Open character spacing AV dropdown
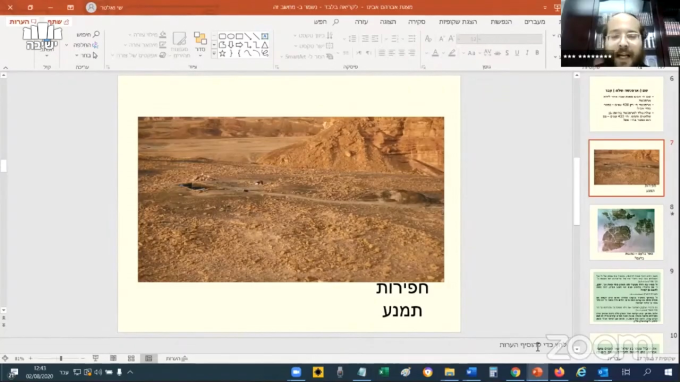 tap(487, 53)
